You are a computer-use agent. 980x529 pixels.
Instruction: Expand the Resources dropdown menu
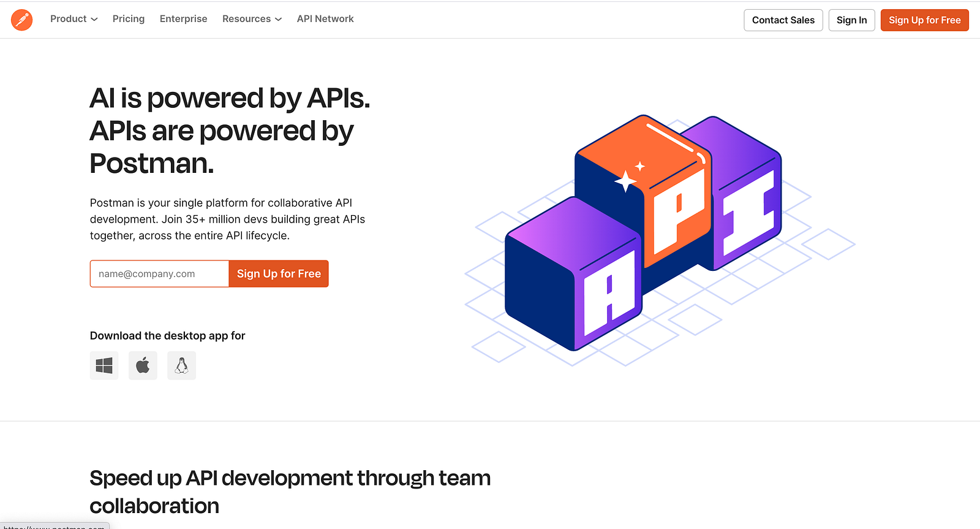pos(252,19)
